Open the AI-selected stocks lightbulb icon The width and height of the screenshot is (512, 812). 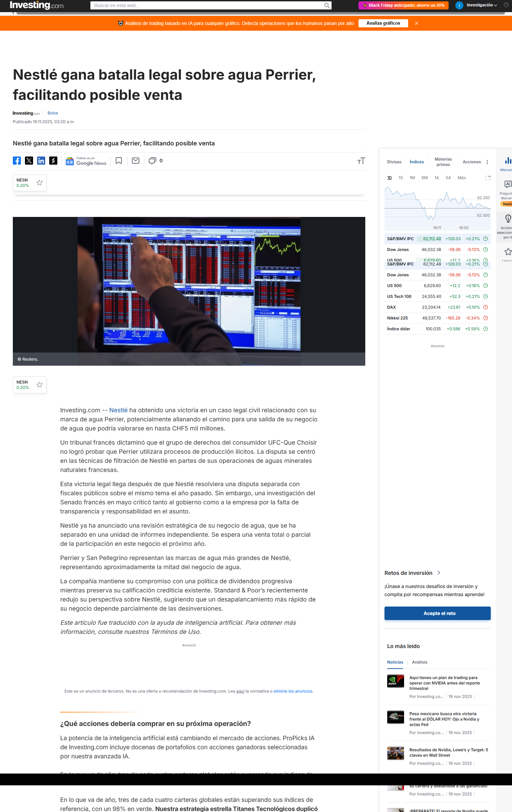pos(508,218)
